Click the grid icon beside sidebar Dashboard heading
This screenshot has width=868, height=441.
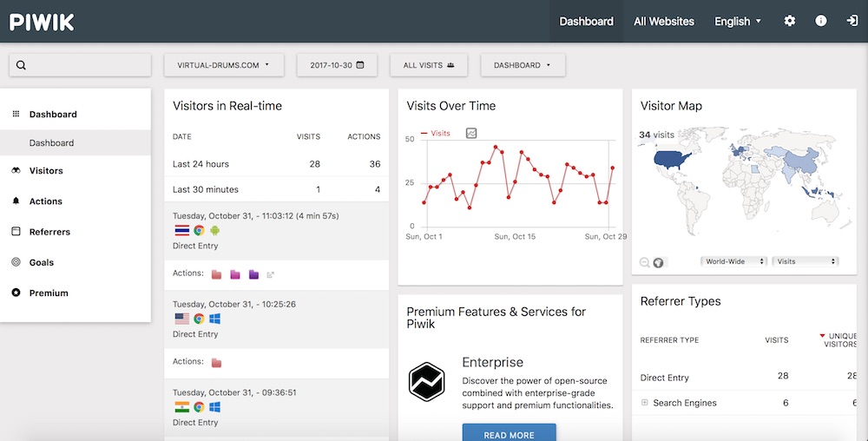[16, 114]
